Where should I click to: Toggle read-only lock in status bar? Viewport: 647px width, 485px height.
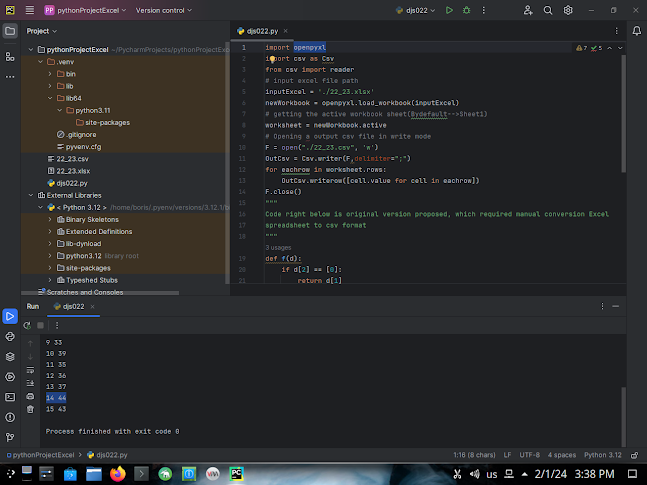pyautogui.click(x=635, y=455)
